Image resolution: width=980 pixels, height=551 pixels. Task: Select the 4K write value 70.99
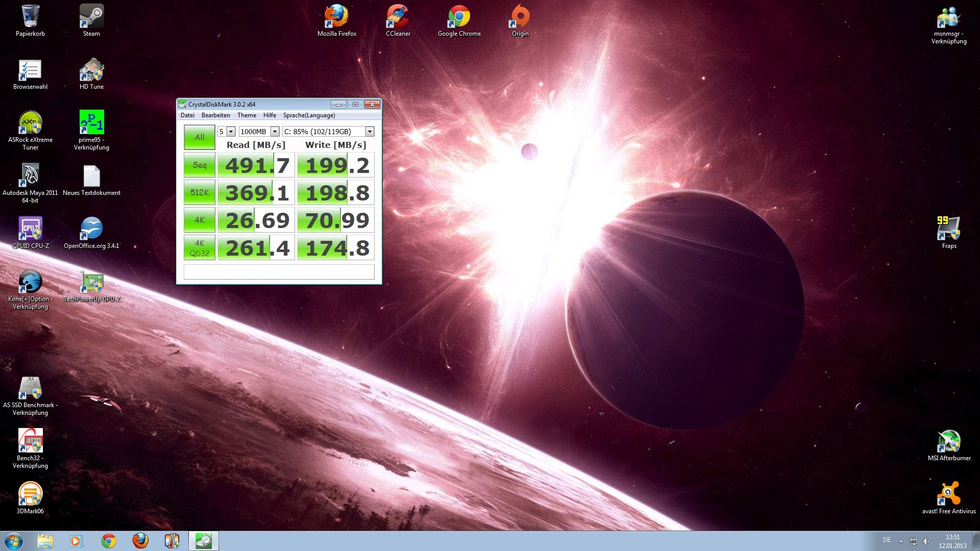pos(336,220)
